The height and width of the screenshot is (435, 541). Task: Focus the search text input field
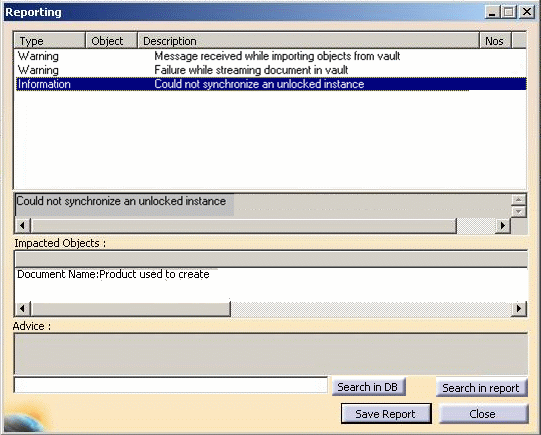tap(170, 385)
